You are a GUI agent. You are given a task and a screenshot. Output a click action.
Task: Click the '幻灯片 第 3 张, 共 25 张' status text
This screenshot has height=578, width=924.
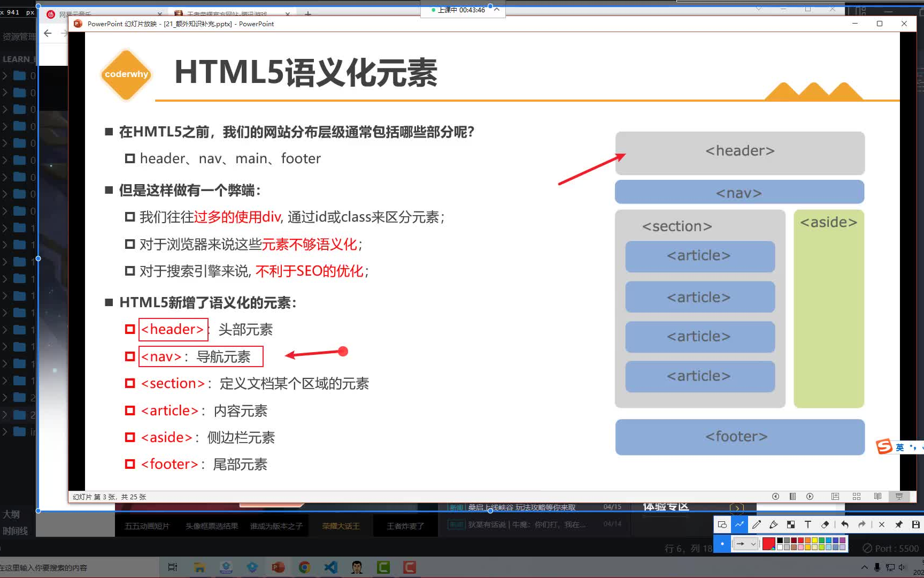pyautogui.click(x=110, y=497)
